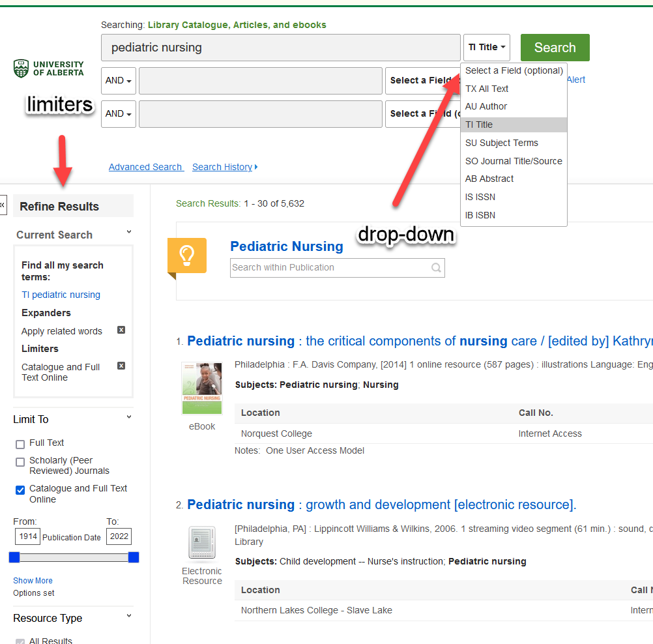The height and width of the screenshot is (644, 653).
Task: Click the From year 1914 field
Action: pos(28,536)
